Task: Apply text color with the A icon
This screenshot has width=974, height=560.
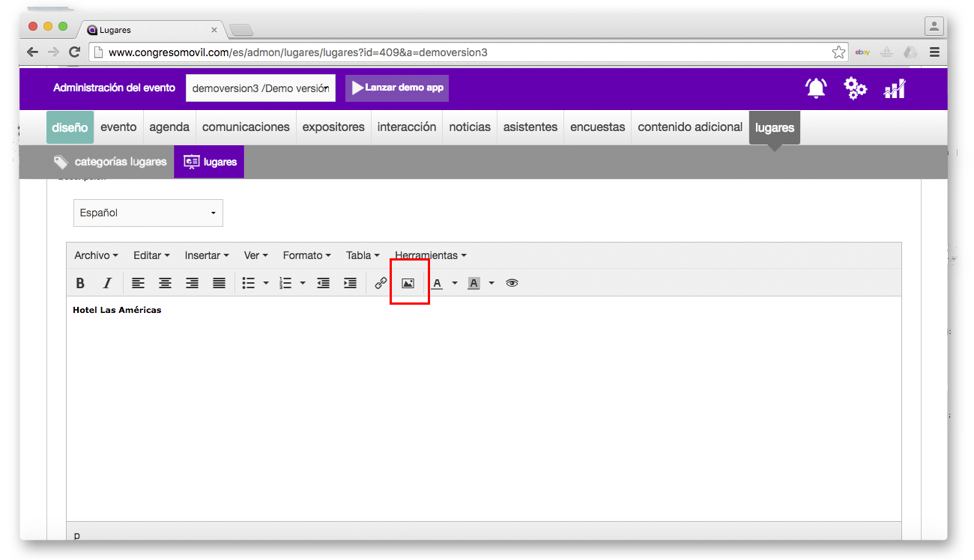Action: tap(438, 283)
